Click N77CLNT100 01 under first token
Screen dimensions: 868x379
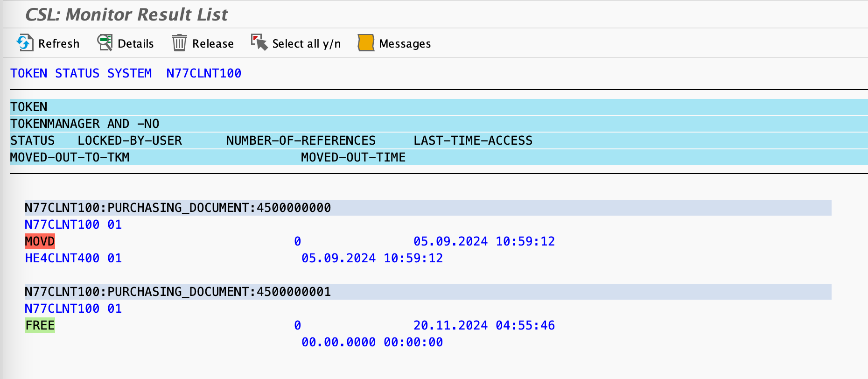click(x=73, y=225)
